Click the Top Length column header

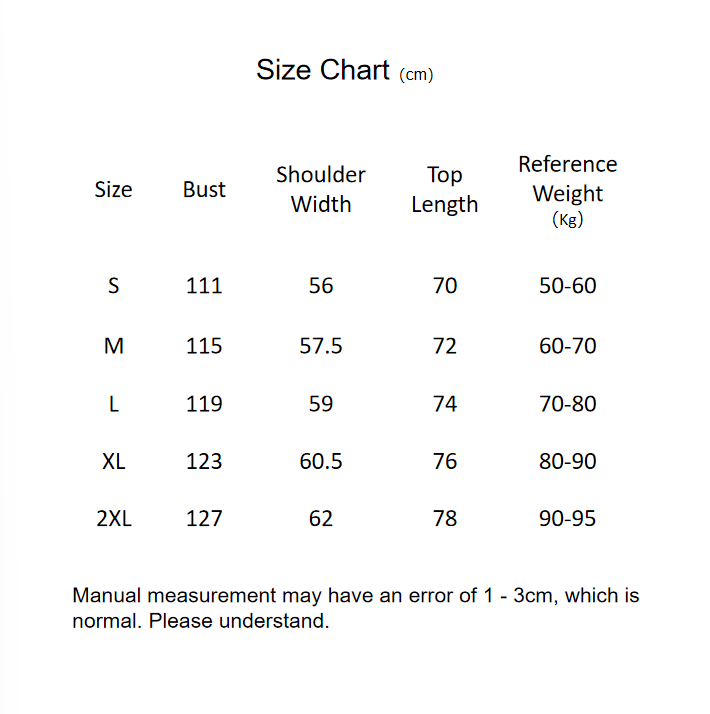(x=445, y=189)
